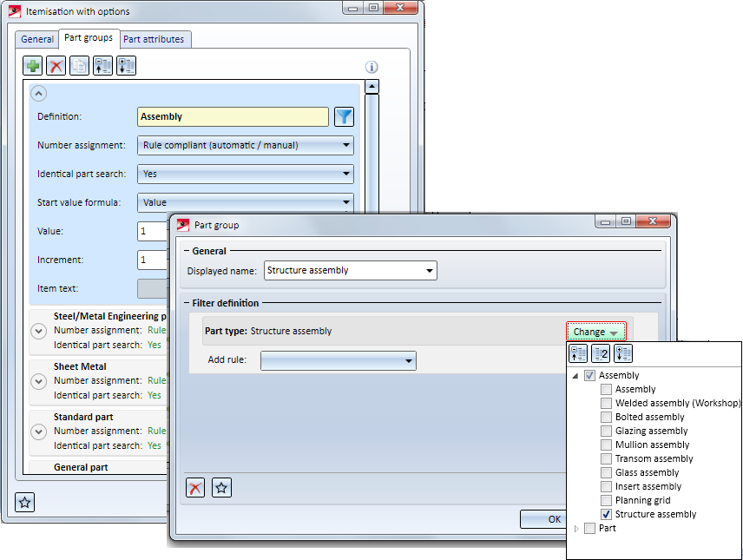
Task: Expand to level 2 icon in part type popup
Action: (601, 353)
